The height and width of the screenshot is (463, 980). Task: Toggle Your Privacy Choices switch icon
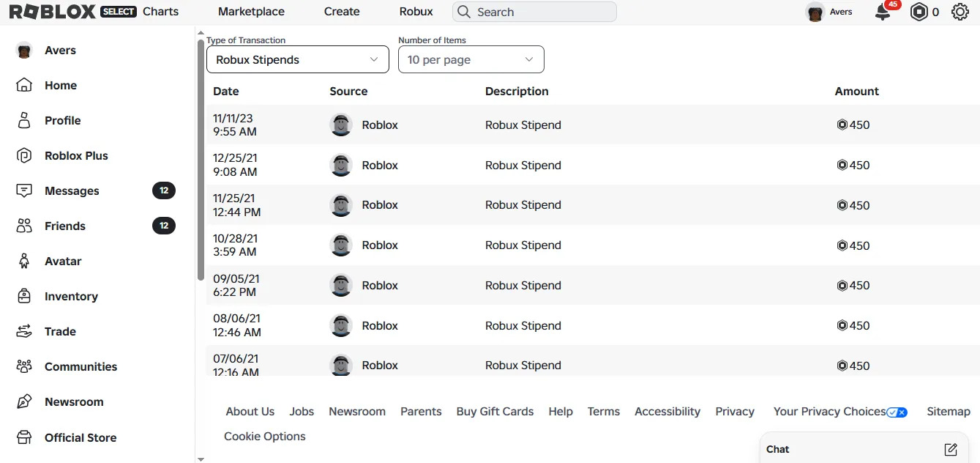tap(897, 412)
